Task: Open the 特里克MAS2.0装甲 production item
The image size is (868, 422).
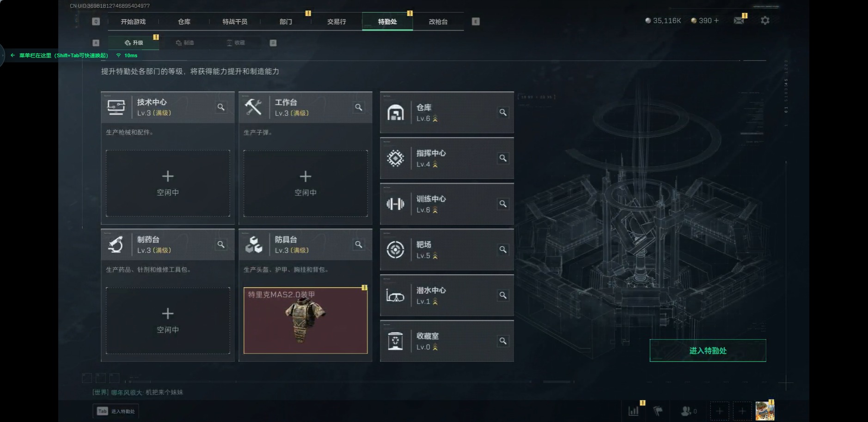Action: 306,320
